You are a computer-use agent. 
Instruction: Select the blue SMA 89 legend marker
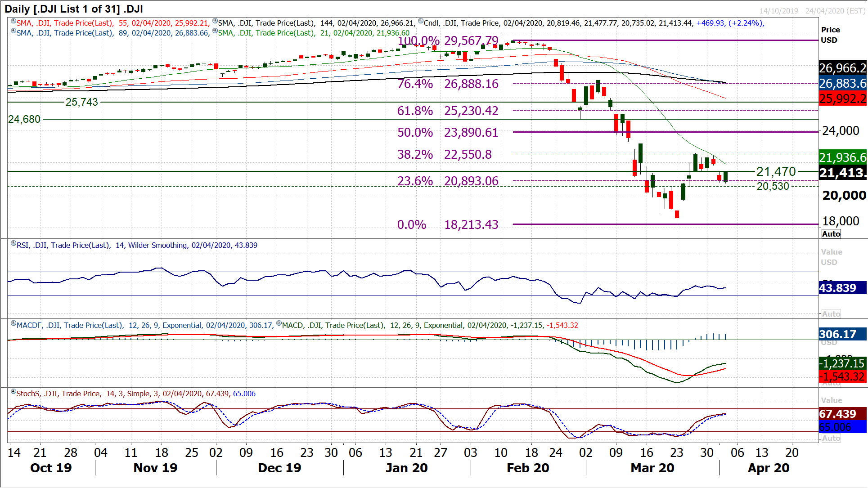tap(13, 31)
